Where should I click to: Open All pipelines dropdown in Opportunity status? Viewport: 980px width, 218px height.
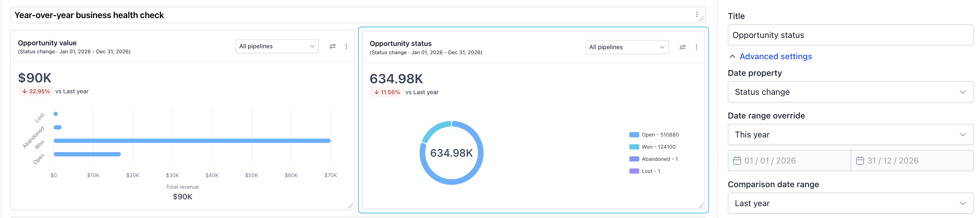point(627,47)
